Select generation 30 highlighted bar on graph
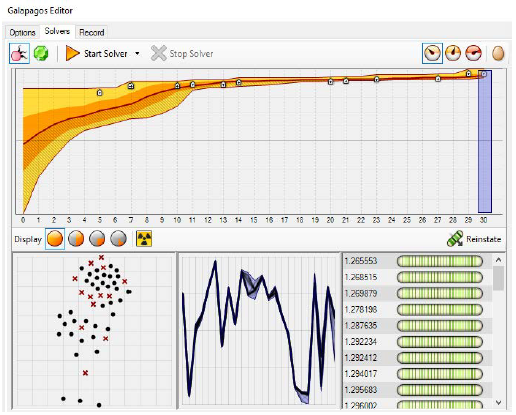Screen dimensions: 516x415 click(485, 141)
